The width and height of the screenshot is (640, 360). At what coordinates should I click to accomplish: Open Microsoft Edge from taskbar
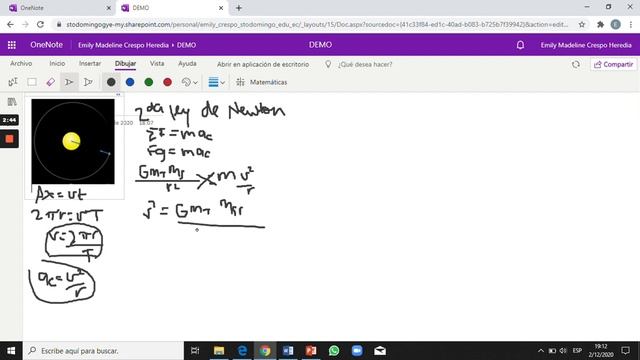click(242, 351)
